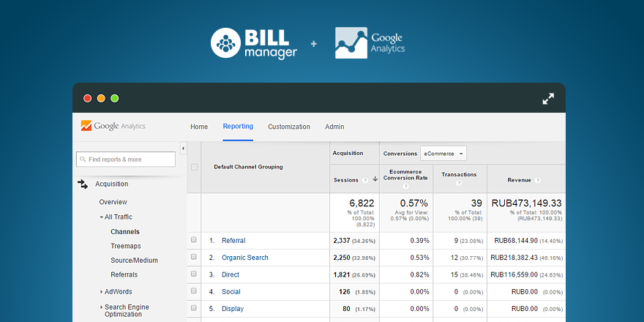Image resolution: width=644 pixels, height=322 pixels.
Task: Click the Referral sessions value 2,337
Action: tap(342, 241)
